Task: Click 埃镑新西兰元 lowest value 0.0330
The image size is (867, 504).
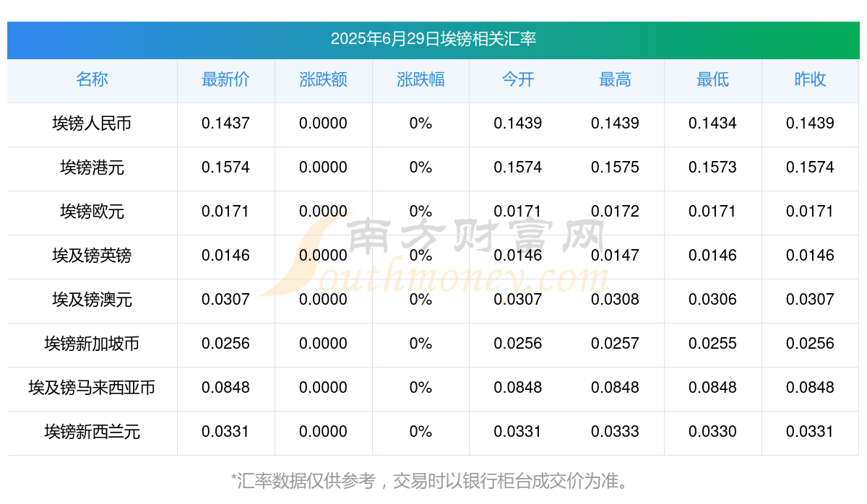Action: click(x=712, y=432)
